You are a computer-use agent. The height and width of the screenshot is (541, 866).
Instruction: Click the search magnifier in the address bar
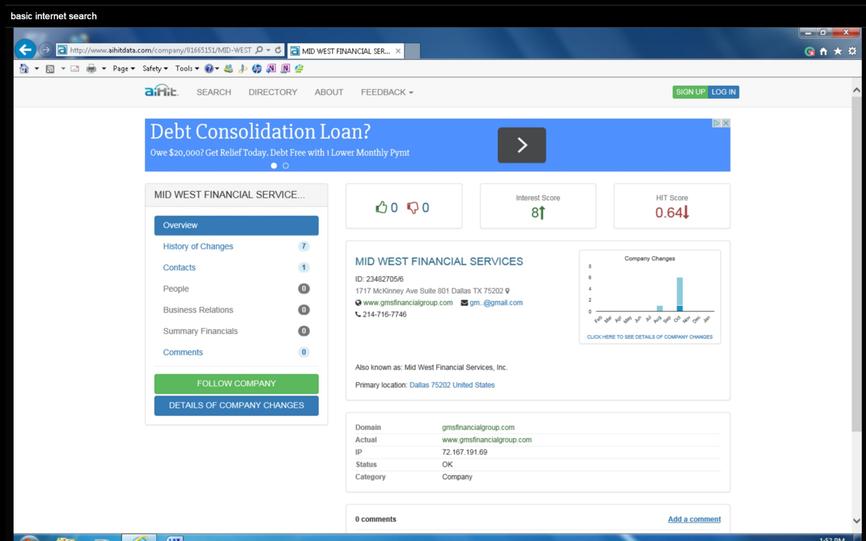tap(259, 50)
